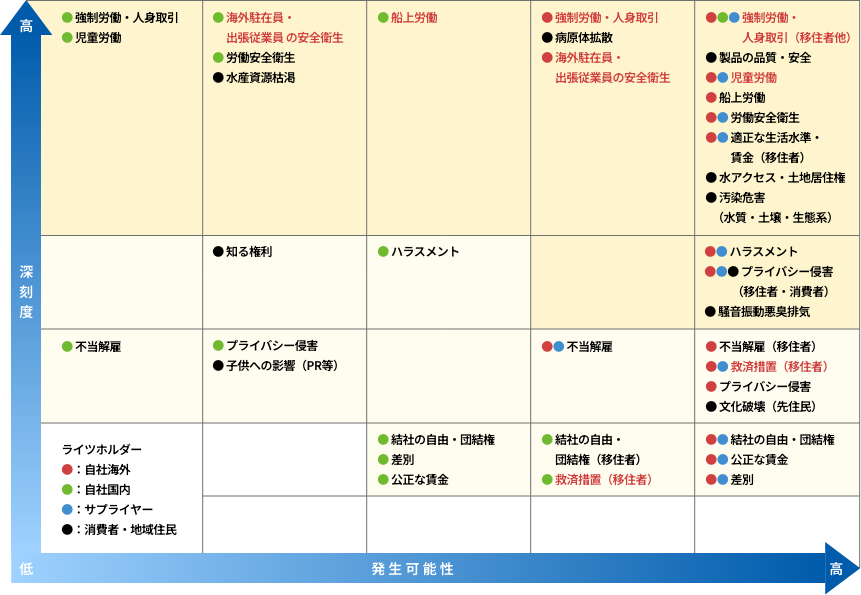Click the 発生可能性 horizontal axis label
This screenshot has width=861, height=595.
point(413,569)
